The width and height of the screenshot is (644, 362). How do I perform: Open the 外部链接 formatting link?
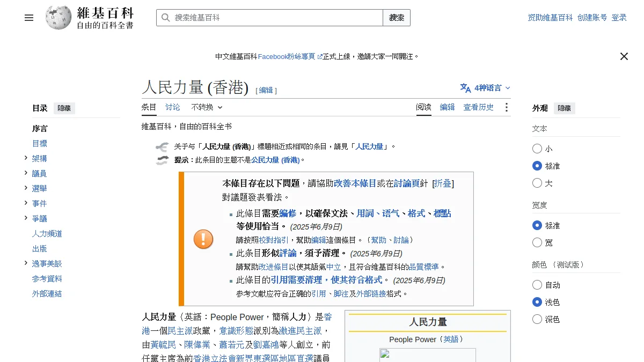[371, 294]
